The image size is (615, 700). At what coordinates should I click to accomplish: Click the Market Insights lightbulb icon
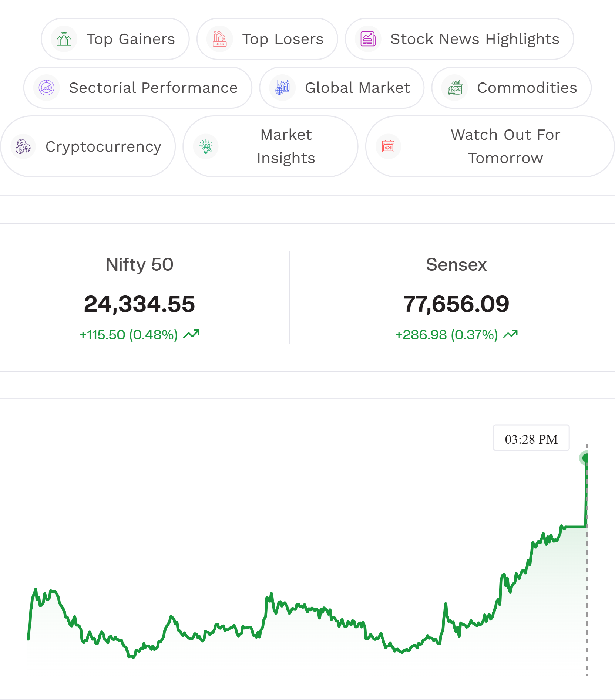206,146
